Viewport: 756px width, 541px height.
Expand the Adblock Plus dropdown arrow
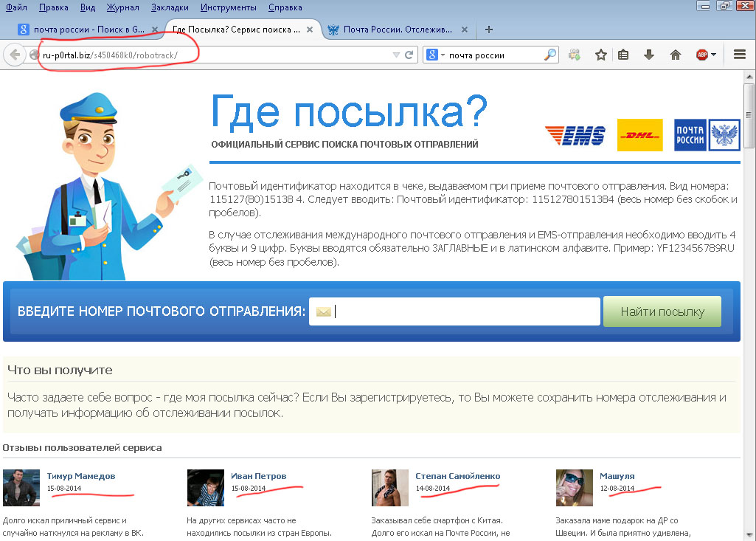click(x=713, y=55)
